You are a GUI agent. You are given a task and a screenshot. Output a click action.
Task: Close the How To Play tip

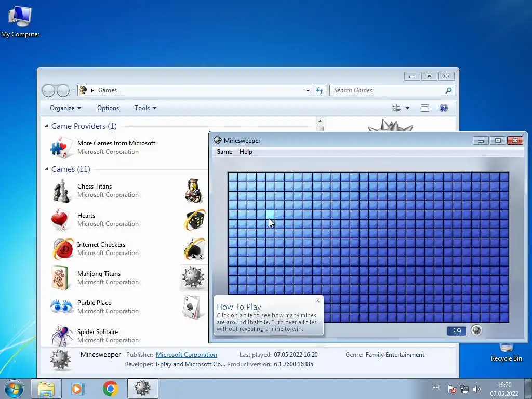[x=318, y=301]
